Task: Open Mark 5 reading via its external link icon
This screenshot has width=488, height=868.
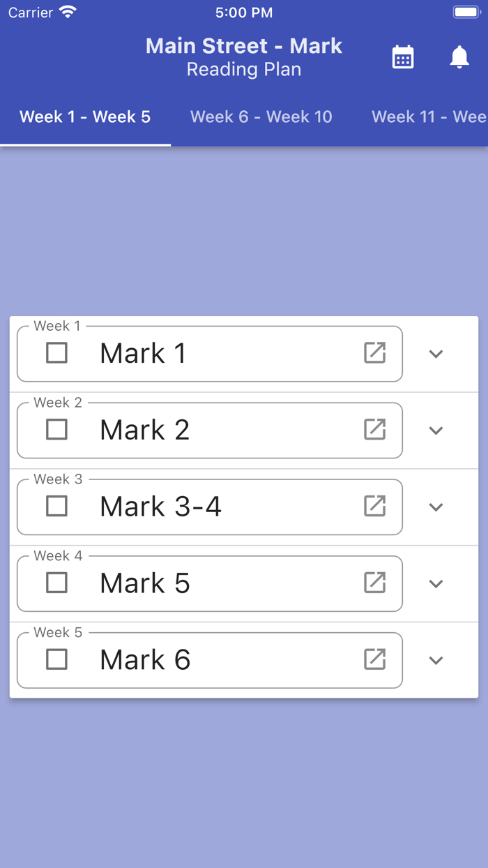Action: 376,583
